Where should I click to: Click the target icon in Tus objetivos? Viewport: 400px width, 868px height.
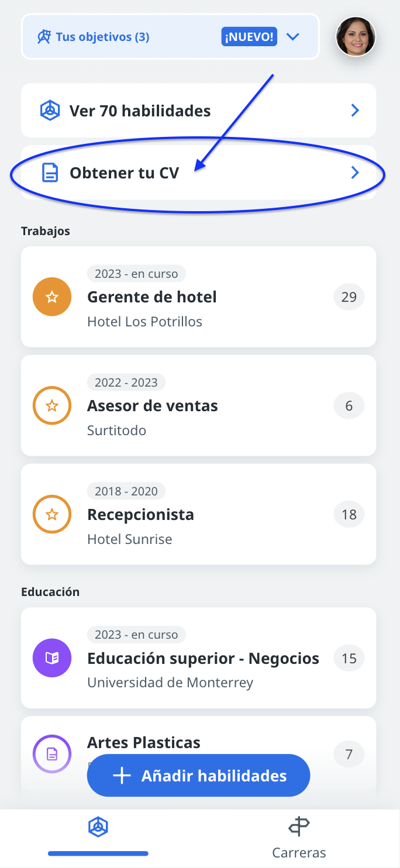tap(44, 37)
